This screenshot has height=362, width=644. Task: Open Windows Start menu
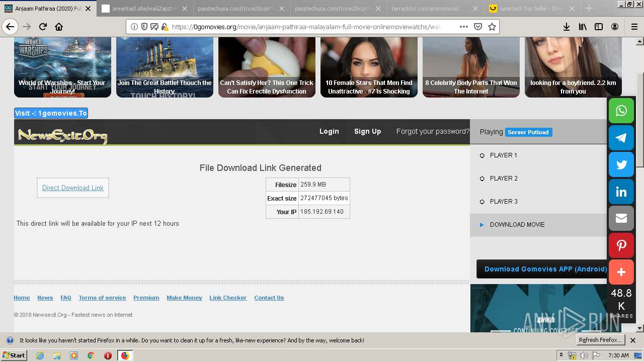[x=14, y=355]
